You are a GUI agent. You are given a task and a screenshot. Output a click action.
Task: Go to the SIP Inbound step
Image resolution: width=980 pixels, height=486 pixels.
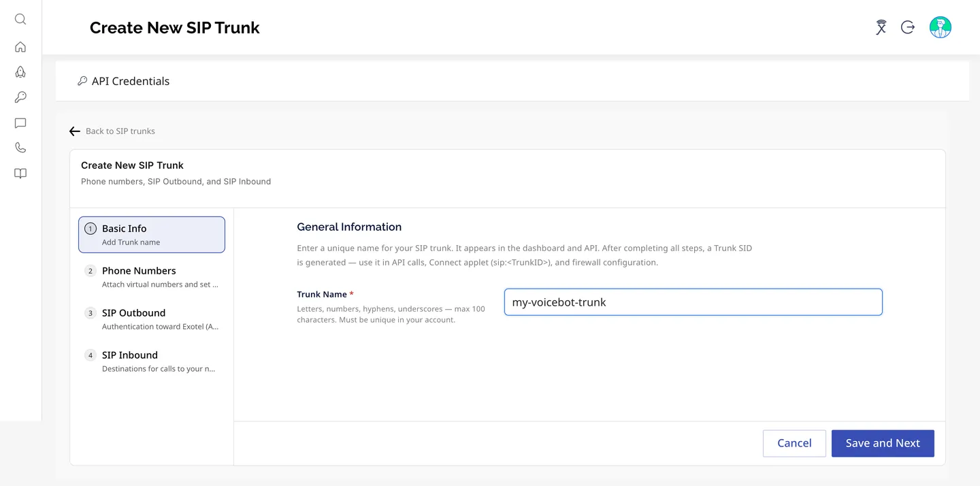click(152, 361)
